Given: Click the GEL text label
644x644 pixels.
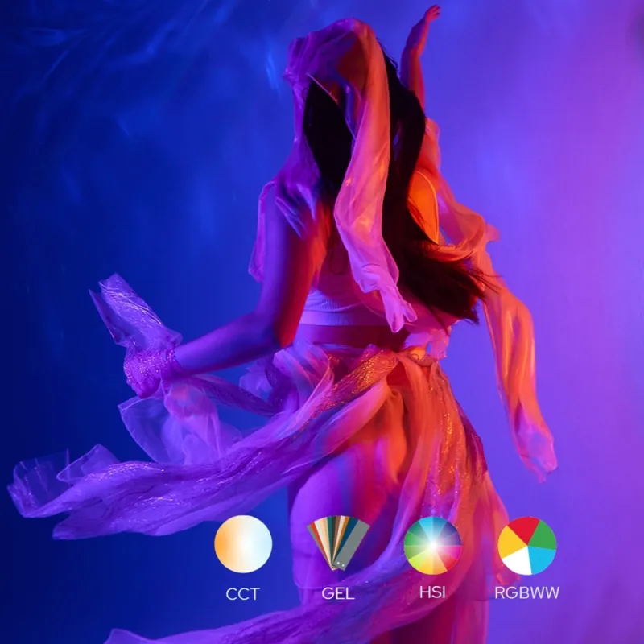Looking at the screenshot, I should [x=337, y=594].
